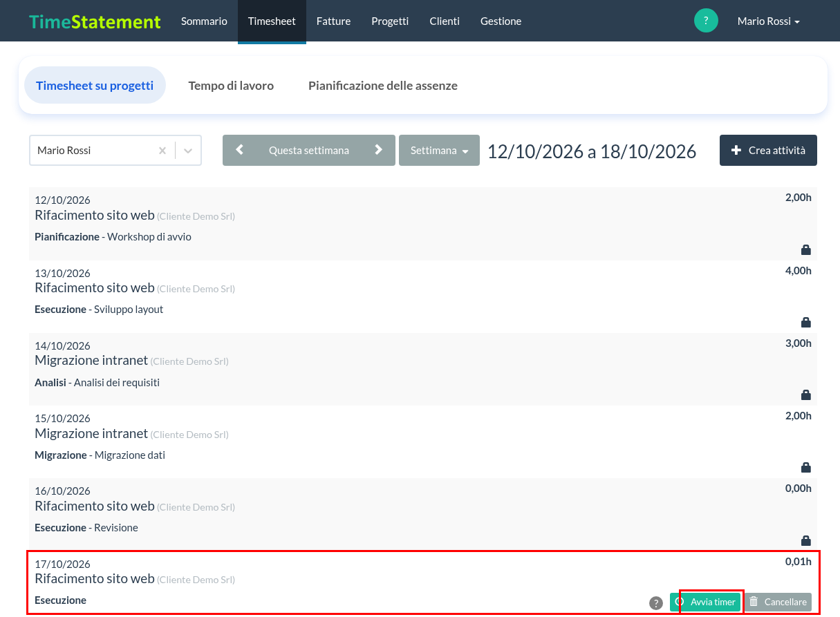
Task: Open the Mario Rossi account menu
Action: 768,21
